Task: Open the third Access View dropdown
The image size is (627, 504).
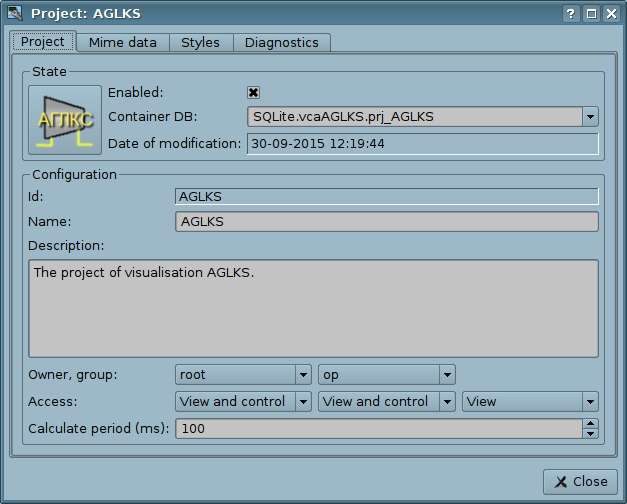Action: point(589,402)
